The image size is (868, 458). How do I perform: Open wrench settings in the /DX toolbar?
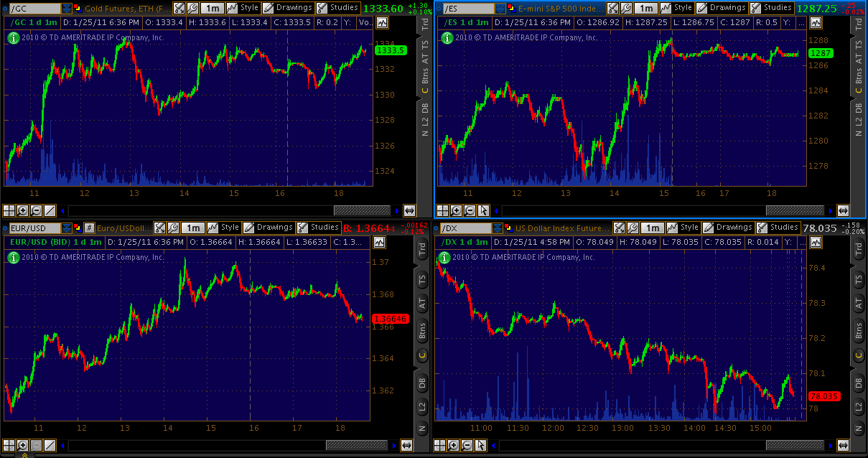[632, 228]
